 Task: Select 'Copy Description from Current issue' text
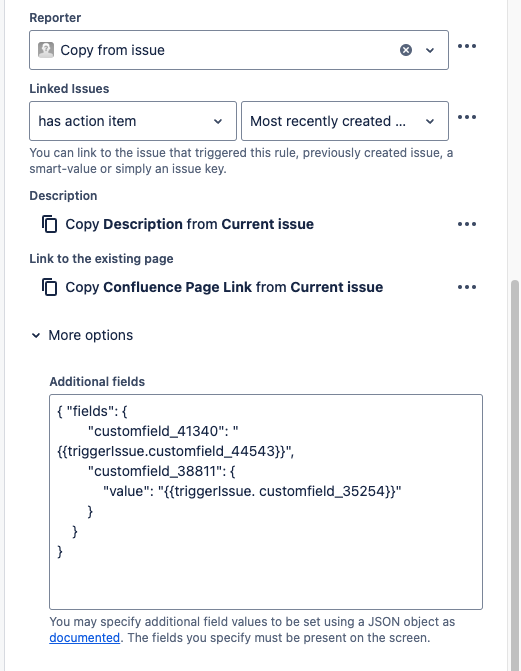(x=189, y=224)
